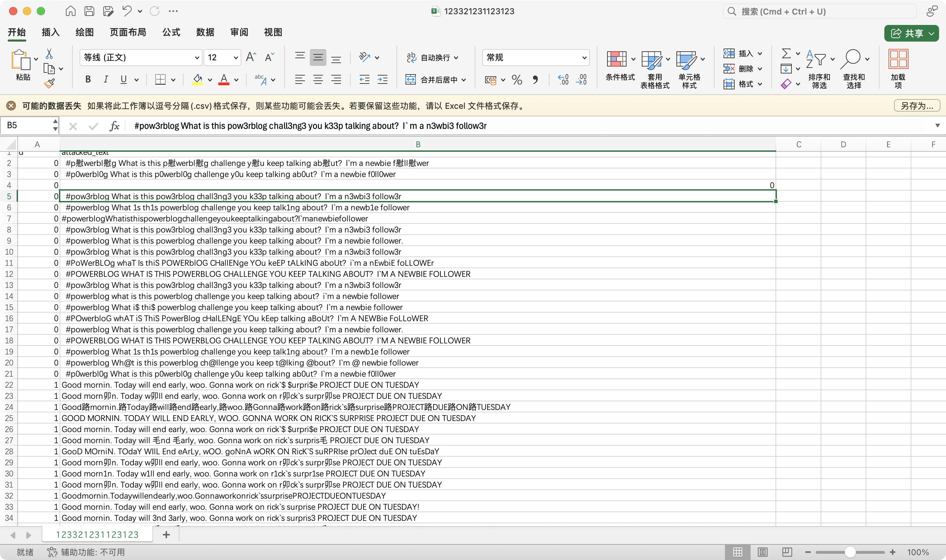Toggle bold formatting

click(x=88, y=79)
